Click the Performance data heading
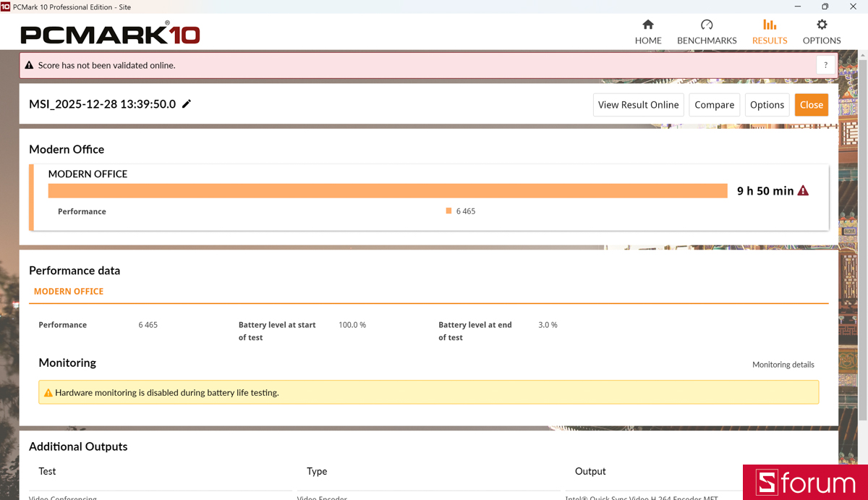Image resolution: width=868 pixels, height=500 pixels. [75, 271]
